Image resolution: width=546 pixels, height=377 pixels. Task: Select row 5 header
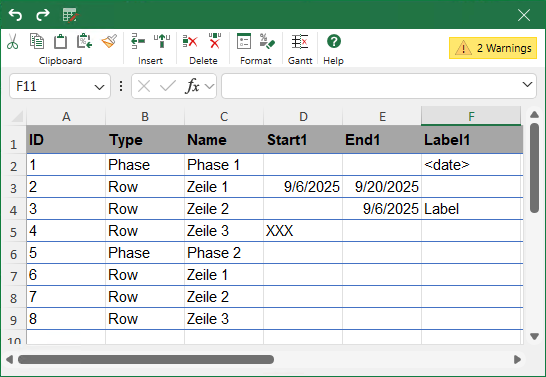click(14, 231)
